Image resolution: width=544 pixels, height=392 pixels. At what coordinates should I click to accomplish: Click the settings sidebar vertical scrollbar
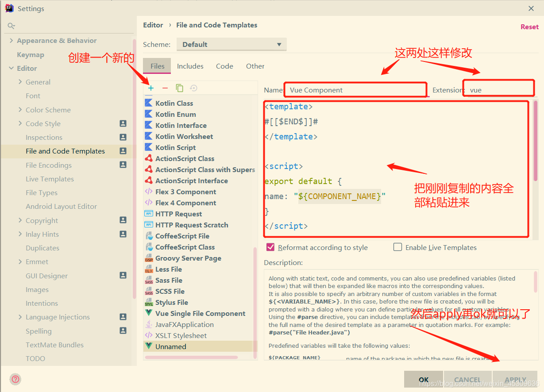pos(134,168)
